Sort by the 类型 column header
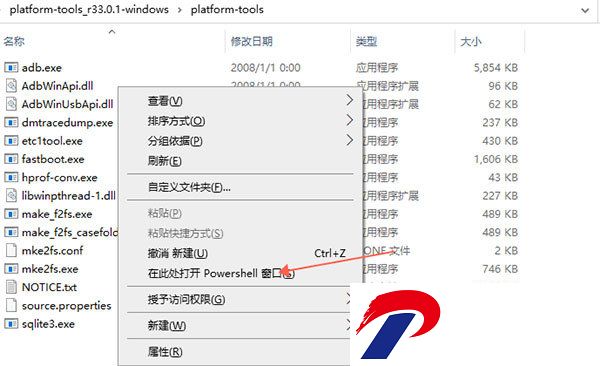600x366 pixels. (x=366, y=41)
